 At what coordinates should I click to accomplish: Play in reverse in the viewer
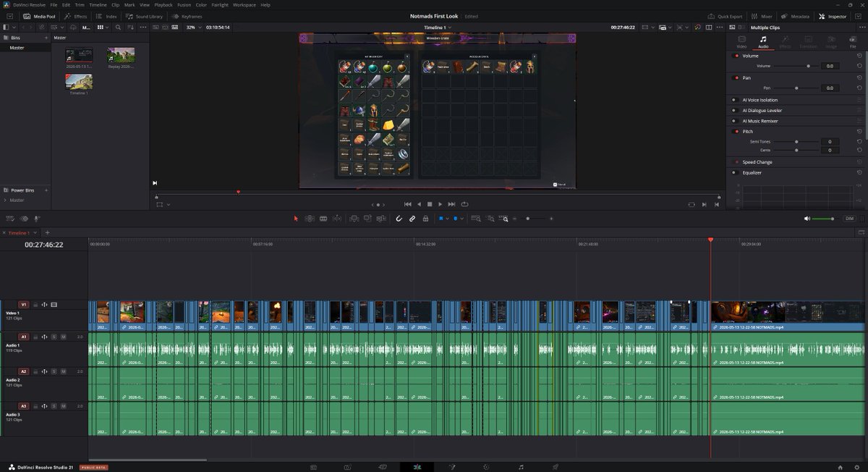pos(419,204)
